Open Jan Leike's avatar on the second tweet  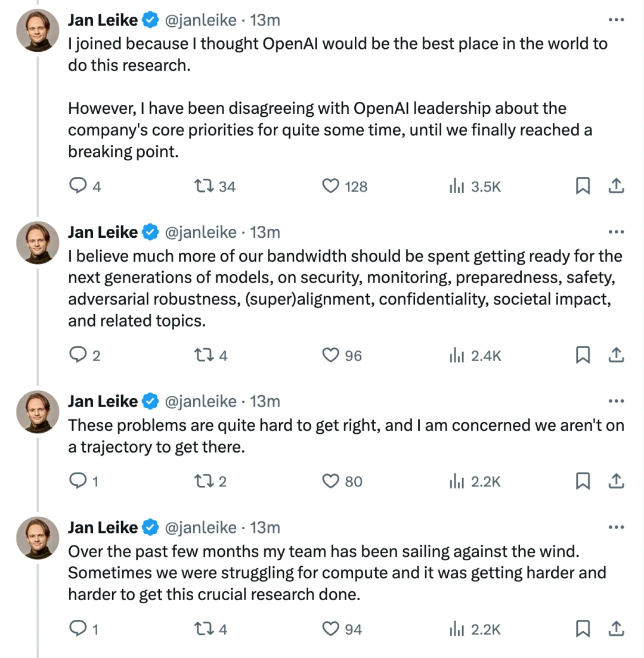point(38,243)
